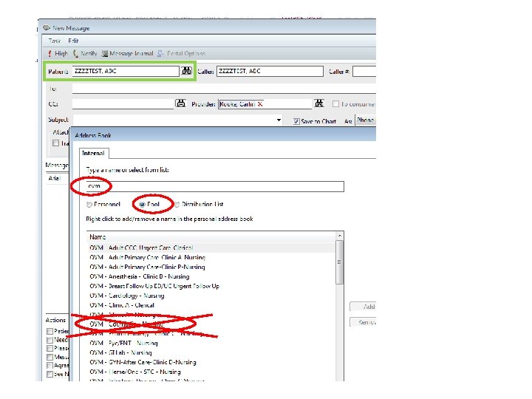
Task: Click the Notify phone icon
Action: click(75, 54)
